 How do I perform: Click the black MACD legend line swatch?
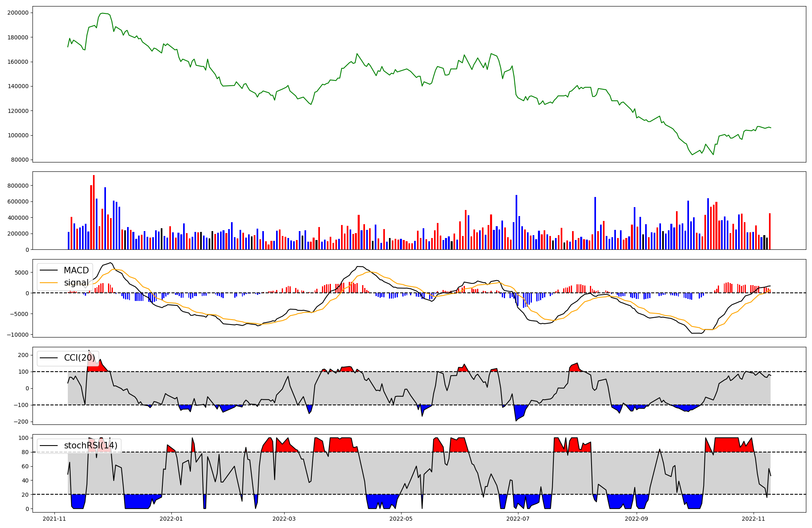pos(49,270)
